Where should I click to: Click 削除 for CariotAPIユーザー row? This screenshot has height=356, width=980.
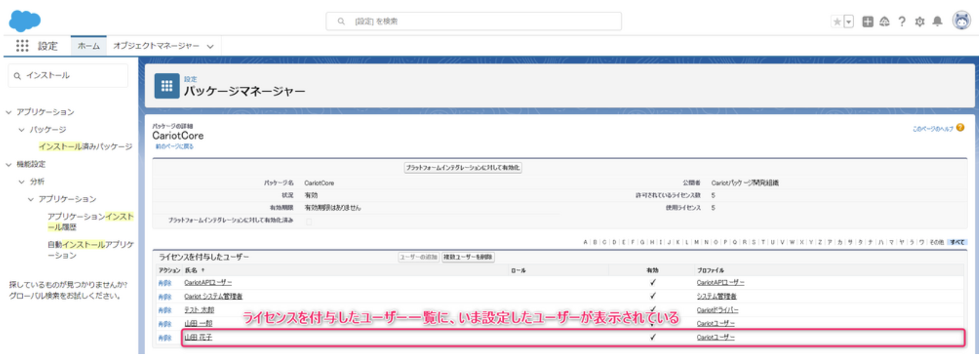165,283
